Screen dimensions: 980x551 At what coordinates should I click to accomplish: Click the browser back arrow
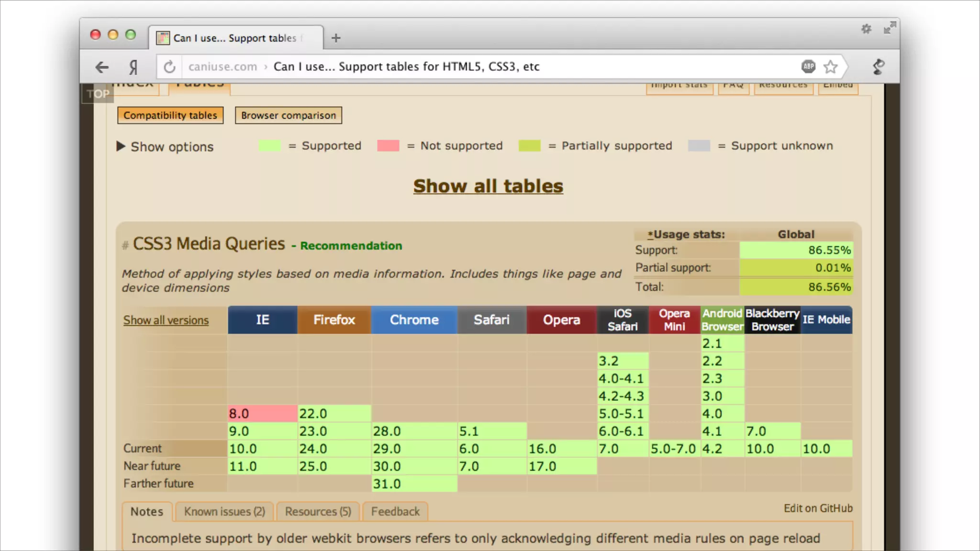(x=102, y=67)
